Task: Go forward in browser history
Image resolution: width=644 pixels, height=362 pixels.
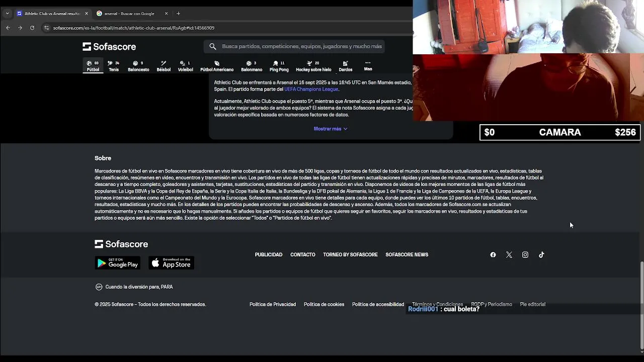Action: coord(20,28)
